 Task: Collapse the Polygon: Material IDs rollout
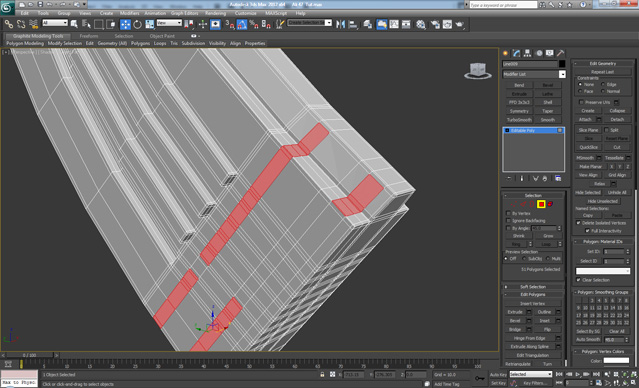click(603, 242)
